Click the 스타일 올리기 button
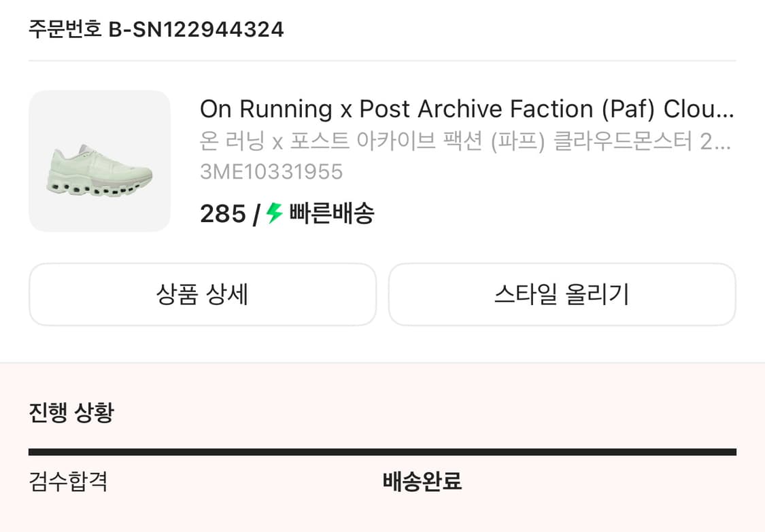The height and width of the screenshot is (532, 765). [561, 294]
